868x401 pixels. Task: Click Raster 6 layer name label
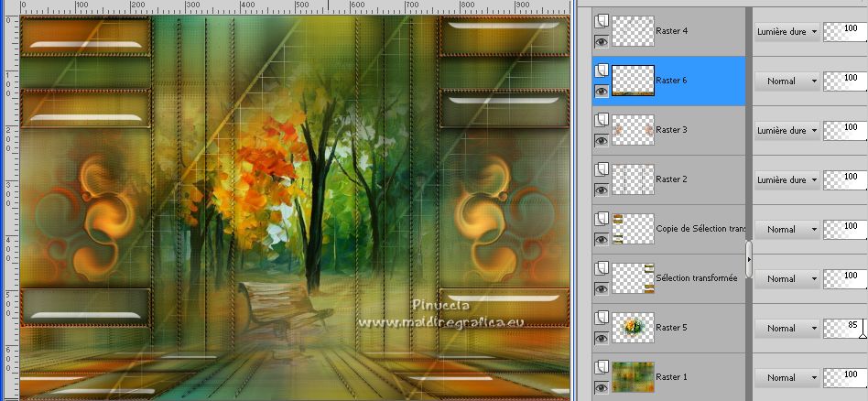coord(671,81)
